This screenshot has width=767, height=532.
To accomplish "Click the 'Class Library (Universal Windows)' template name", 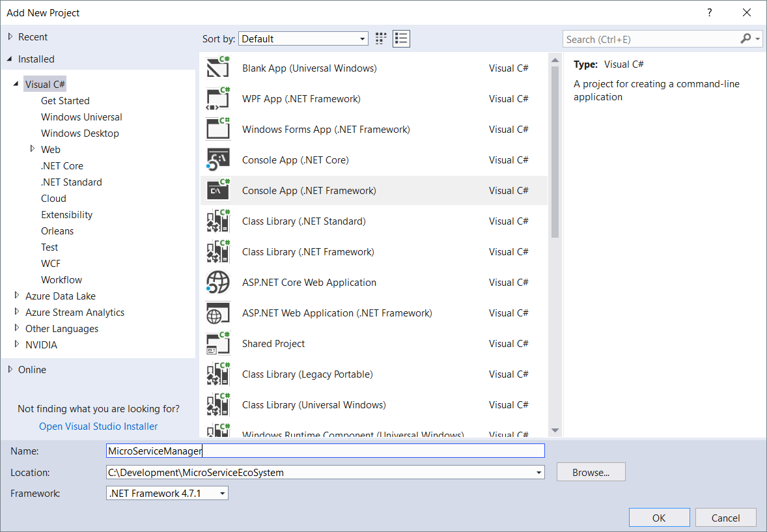I will [314, 405].
